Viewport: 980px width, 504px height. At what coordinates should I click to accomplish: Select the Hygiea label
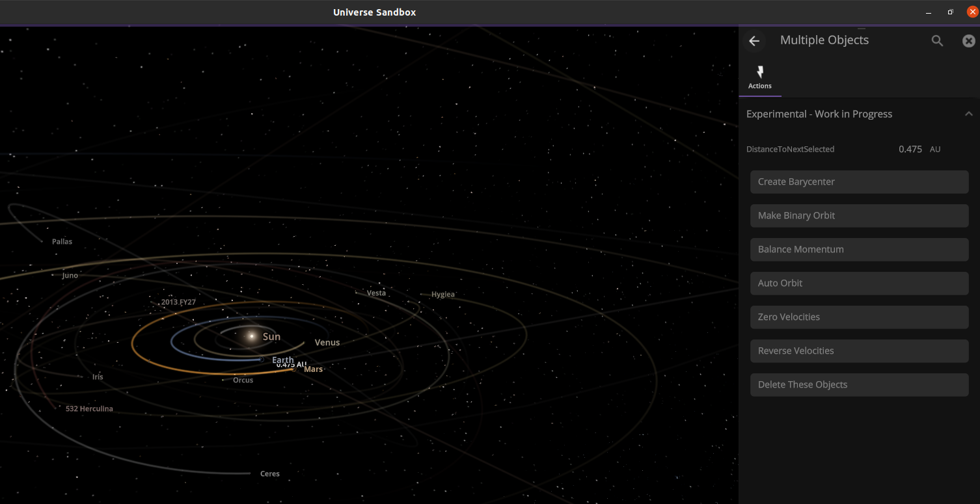coord(443,295)
